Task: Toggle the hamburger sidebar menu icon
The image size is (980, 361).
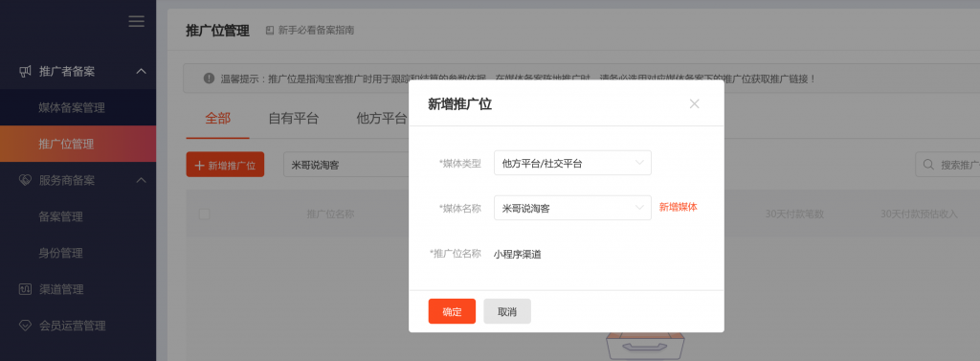Action: click(x=136, y=21)
